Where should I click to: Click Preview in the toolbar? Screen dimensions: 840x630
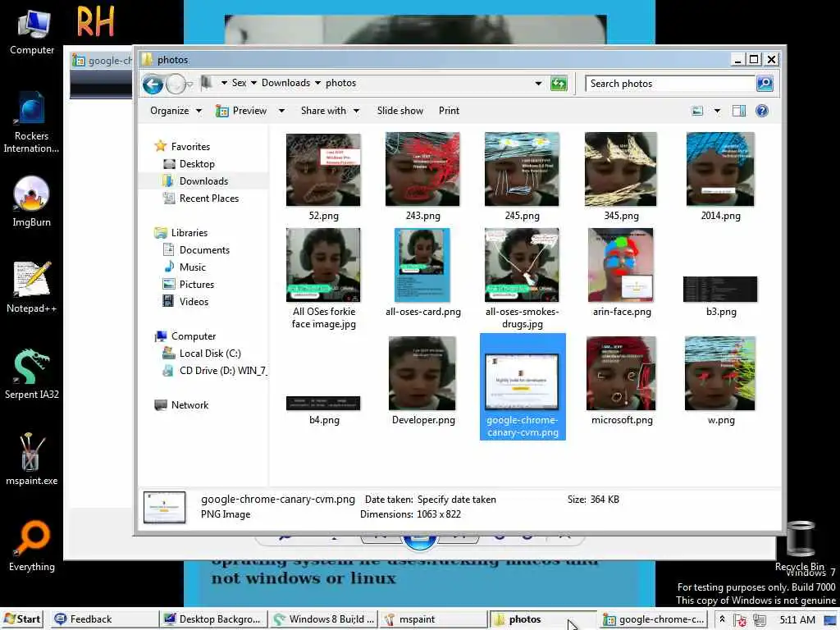point(241,111)
